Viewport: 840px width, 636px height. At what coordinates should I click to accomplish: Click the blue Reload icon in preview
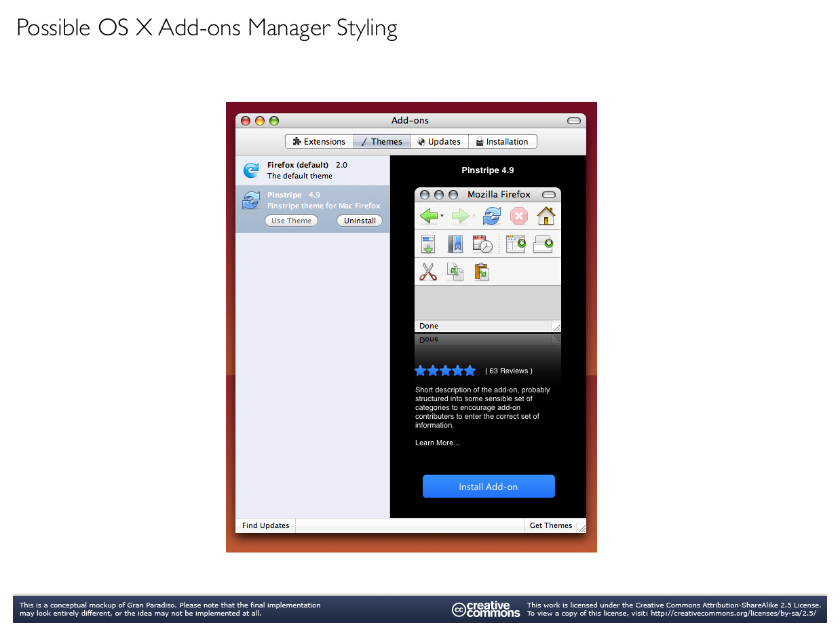tap(492, 217)
